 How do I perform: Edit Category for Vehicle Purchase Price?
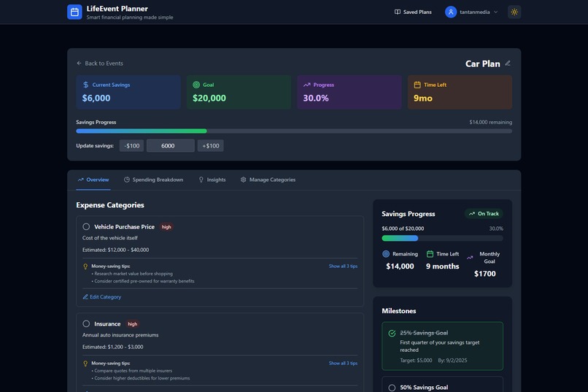click(102, 296)
